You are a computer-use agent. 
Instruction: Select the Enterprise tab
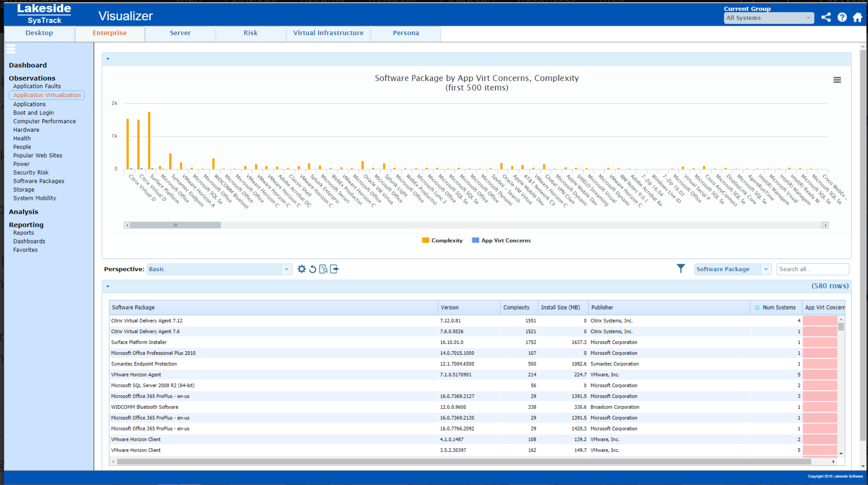click(110, 33)
